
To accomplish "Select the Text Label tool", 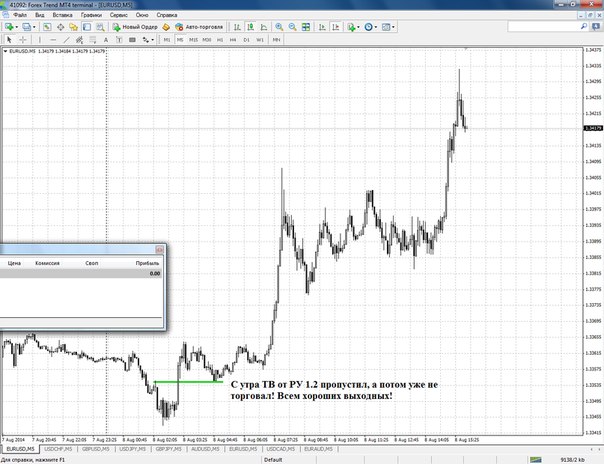I will [x=119, y=40].
